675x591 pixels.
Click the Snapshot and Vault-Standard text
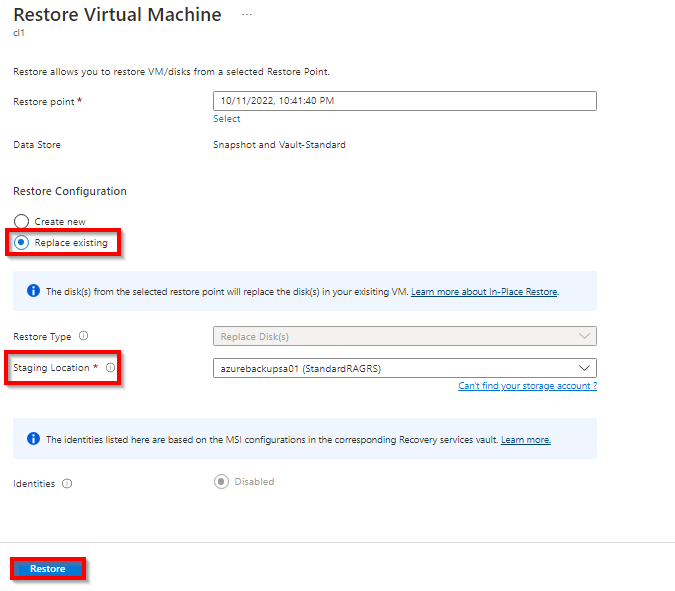(x=279, y=145)
